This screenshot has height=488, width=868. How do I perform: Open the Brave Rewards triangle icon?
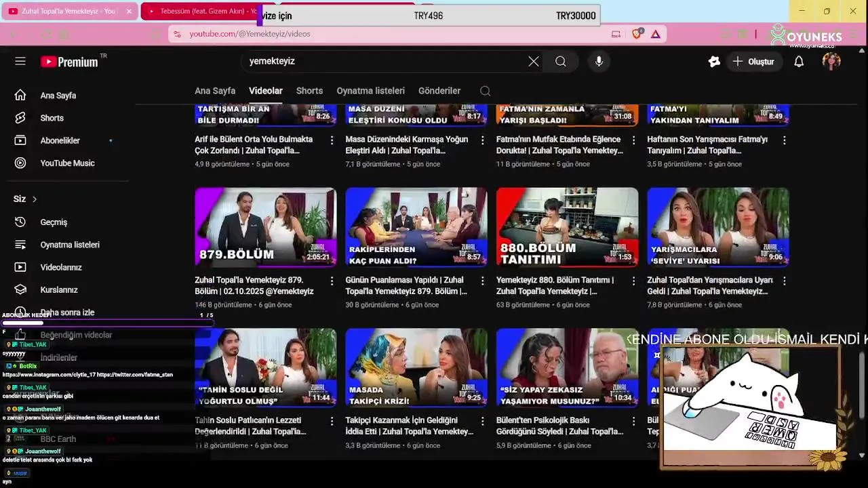(x=656, y=34)
